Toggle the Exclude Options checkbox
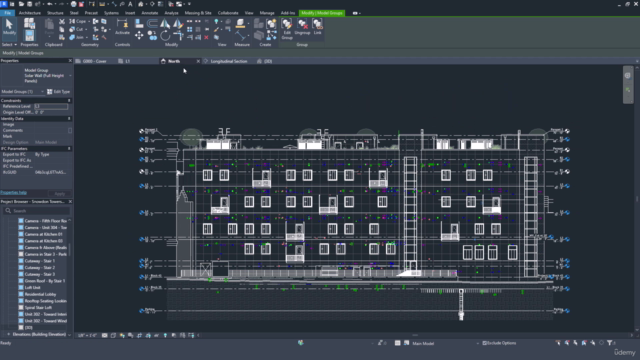 pyautogui.click(x=484, y=343)
